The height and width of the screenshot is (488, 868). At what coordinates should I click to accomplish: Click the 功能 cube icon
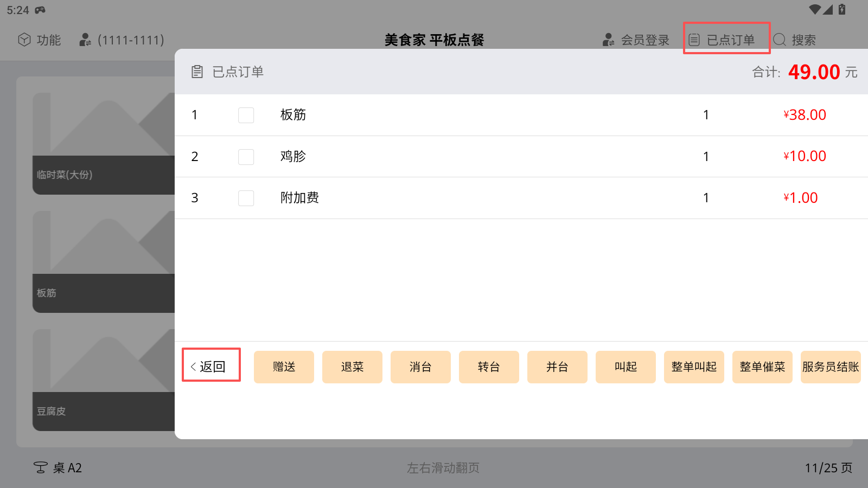tap(24, 40)
